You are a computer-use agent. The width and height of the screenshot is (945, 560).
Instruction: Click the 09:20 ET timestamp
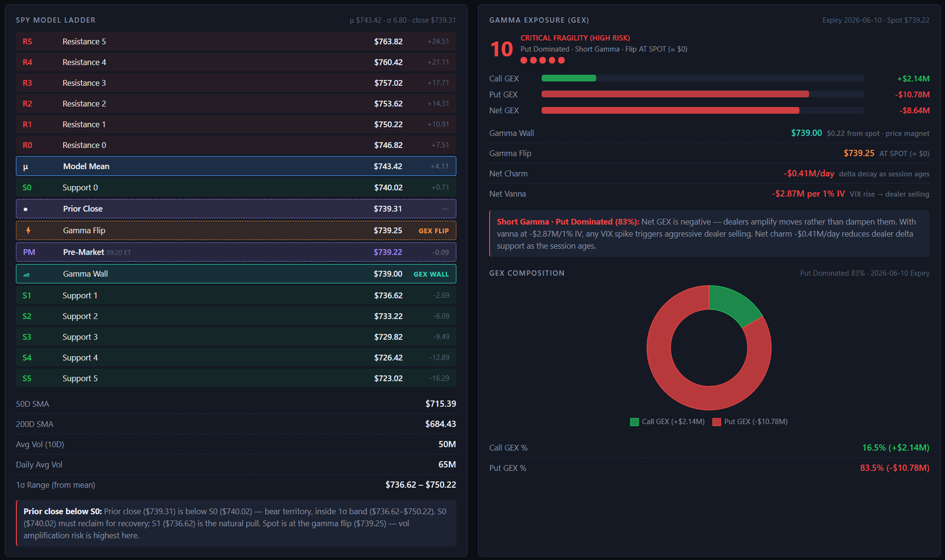[119, 253]
